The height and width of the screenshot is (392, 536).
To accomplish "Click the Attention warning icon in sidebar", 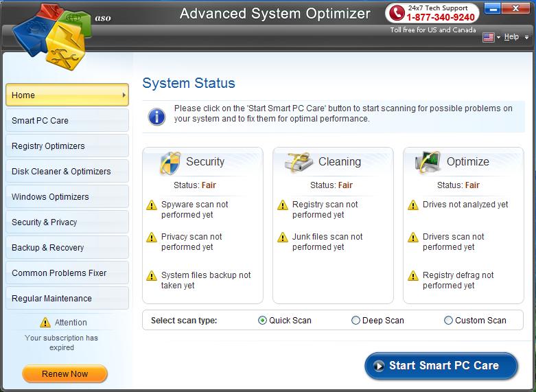I will pos(45,322).
